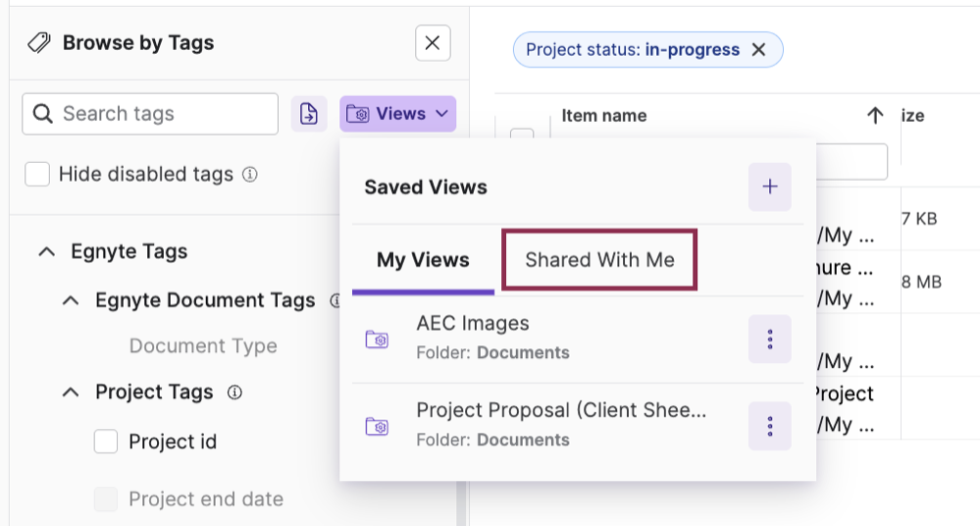The width and height of the screenshot is (980, 526).
Task: Click the export tags file icon
Action: (309, 114)
